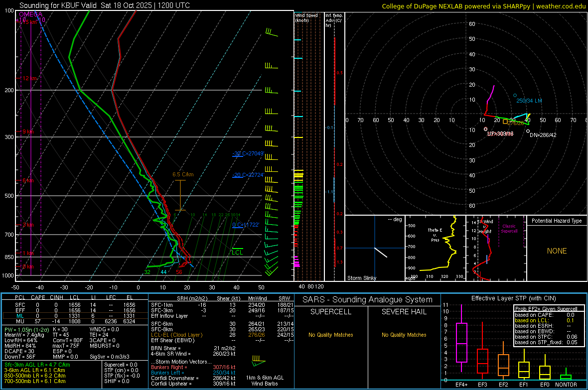
Task: Click the orange mean-wind square on the hodograph
Action: pyautogui.click(x=505, y=122)
